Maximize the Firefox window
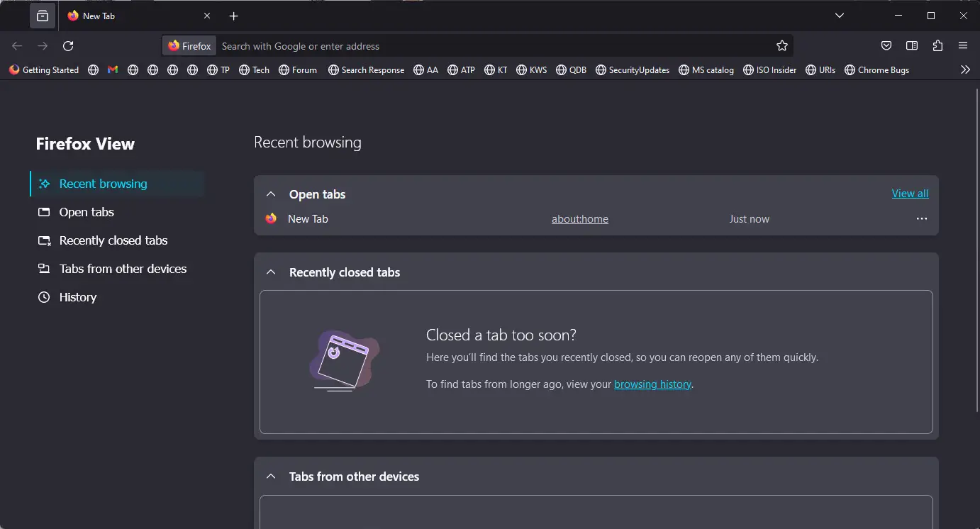 point(931,16)
